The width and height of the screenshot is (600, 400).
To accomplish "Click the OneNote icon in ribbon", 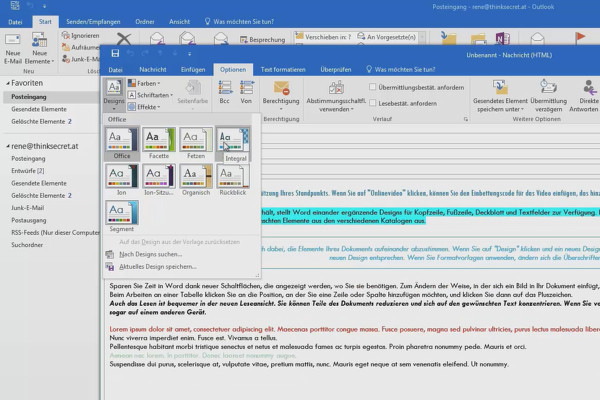I will pyautogui.click(x=502, y=38).
